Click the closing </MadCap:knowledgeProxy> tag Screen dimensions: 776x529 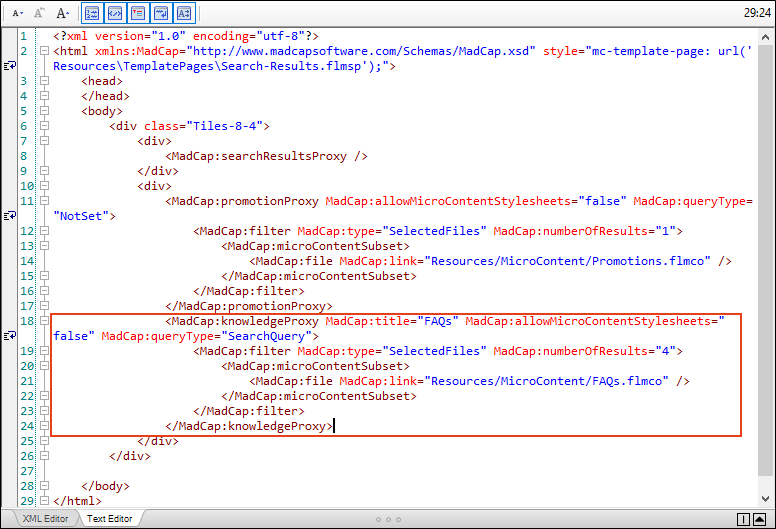[x=249, y=426]
